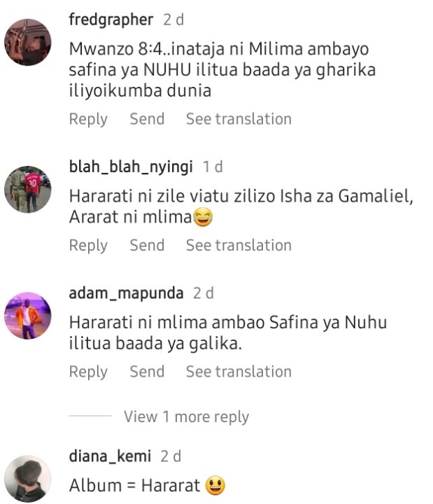This screenshot has width=433, height=504.
Task: Tap adam_mapunda's profile avatar
Action: point(27,316)
